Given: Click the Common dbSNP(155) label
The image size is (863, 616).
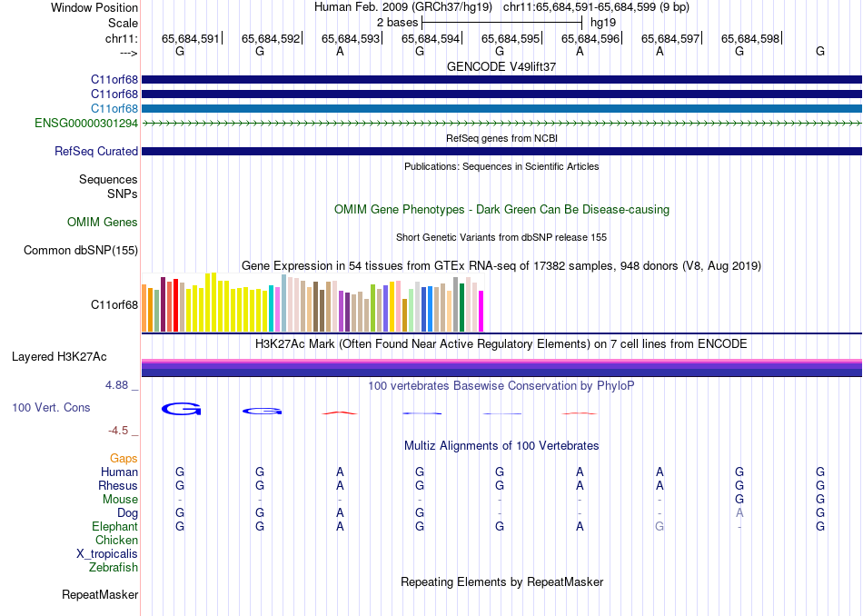Looking at the screenshot, I should click(x=80, y=251).
